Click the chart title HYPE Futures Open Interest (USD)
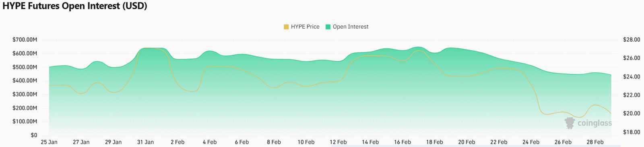This screenshot has width=644, height=147. (75, 6)
